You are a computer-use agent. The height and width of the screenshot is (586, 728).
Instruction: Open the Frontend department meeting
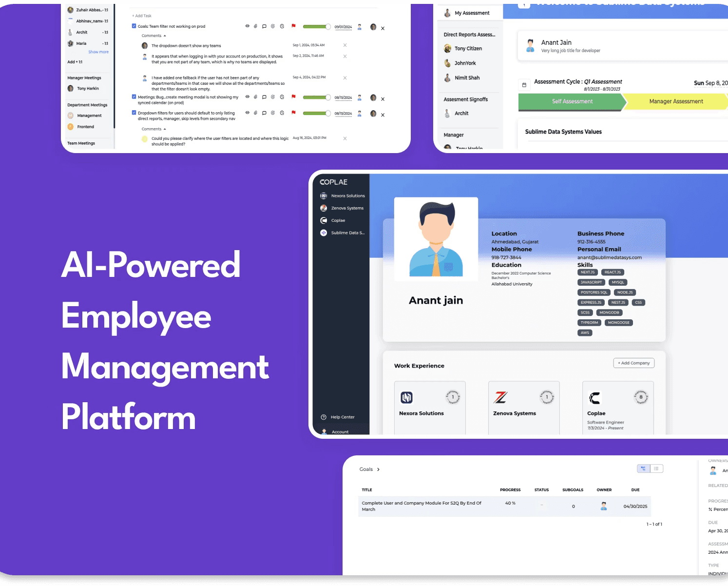tap(81, 127)
